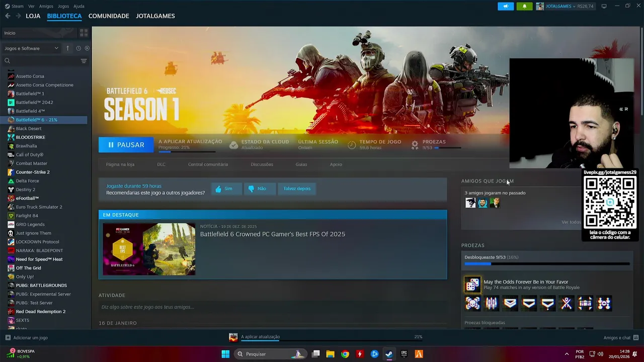Open the Amigos menu
This screenshot has width=644, height=362.
pyautogui.click(x=46, y=6)
